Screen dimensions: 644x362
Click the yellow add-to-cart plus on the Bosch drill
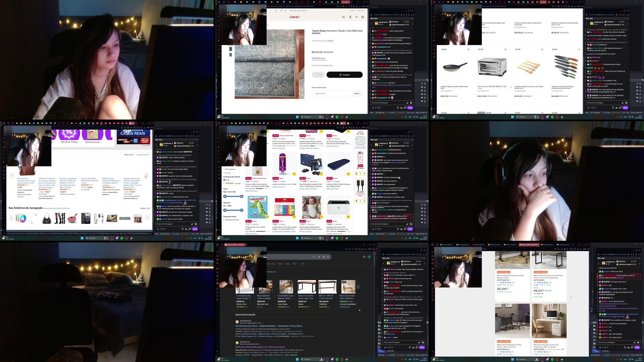tap(321, 173)
